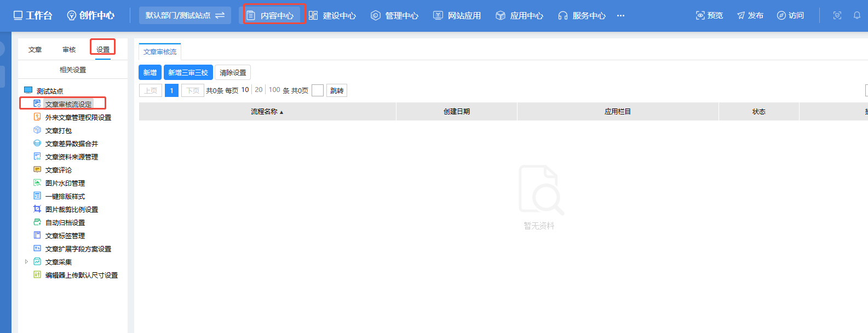This screenshot has height=333, width=868.
Task: Click the 文章差异数据合并 icon
Action: [x=37, y=143]
